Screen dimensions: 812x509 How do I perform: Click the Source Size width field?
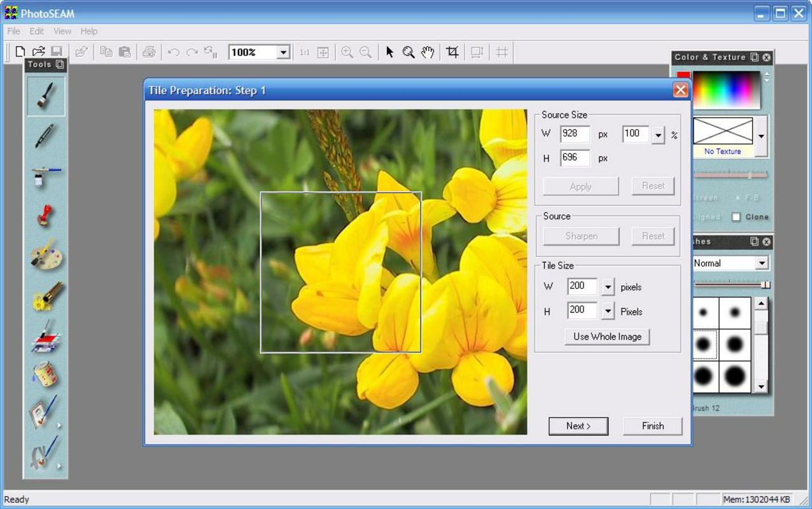[575, 134]
